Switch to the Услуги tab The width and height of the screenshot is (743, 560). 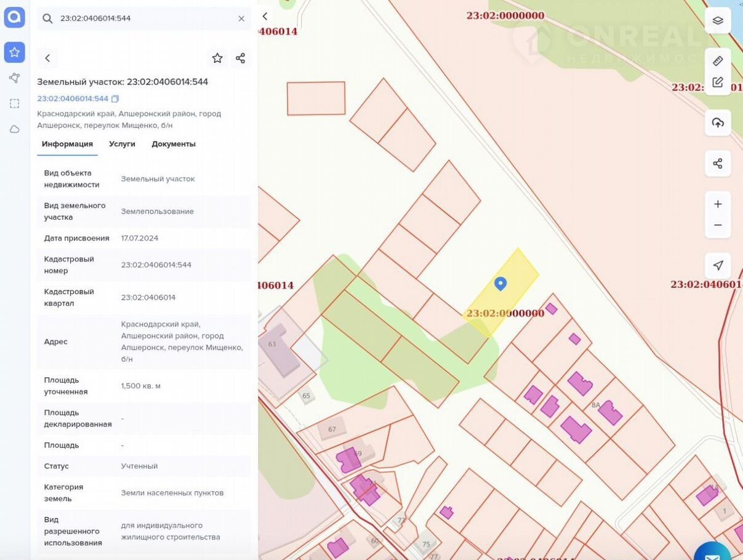point(122,144)
